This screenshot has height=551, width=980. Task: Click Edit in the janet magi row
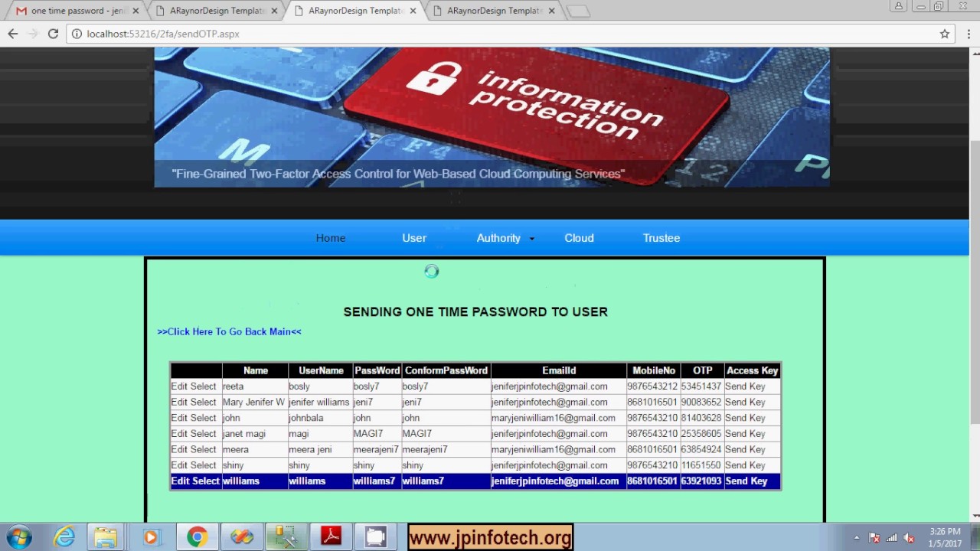tap(180, 434)
